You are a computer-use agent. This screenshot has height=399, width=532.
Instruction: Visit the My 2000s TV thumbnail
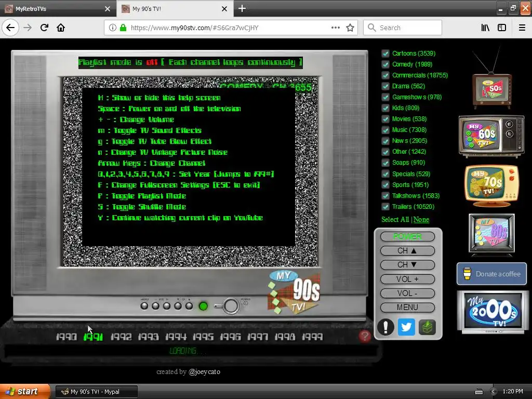tap(493, 312)
